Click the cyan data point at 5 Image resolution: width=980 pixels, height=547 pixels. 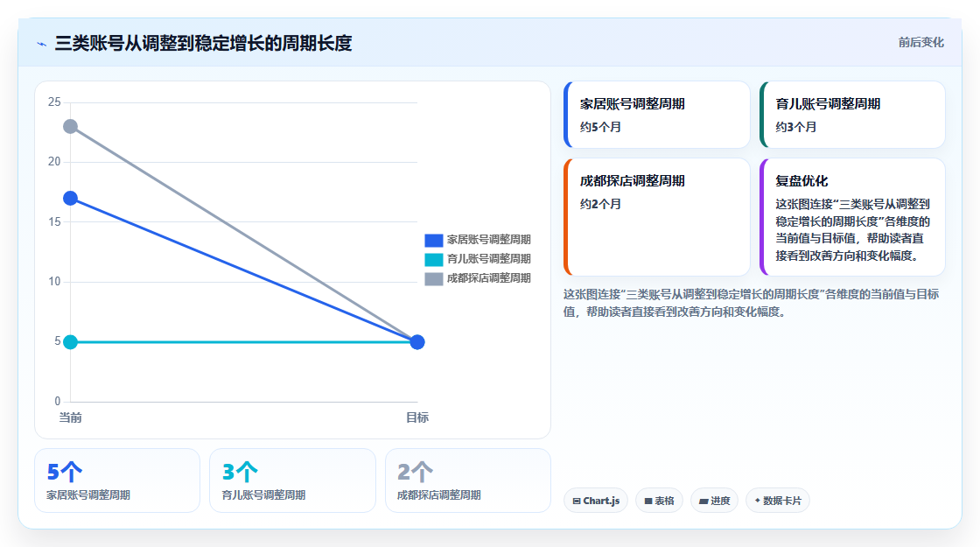pos(71,342)
